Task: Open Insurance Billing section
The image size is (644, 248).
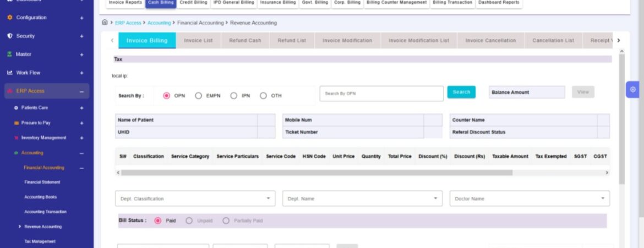Action: click(x=278, y=3)
